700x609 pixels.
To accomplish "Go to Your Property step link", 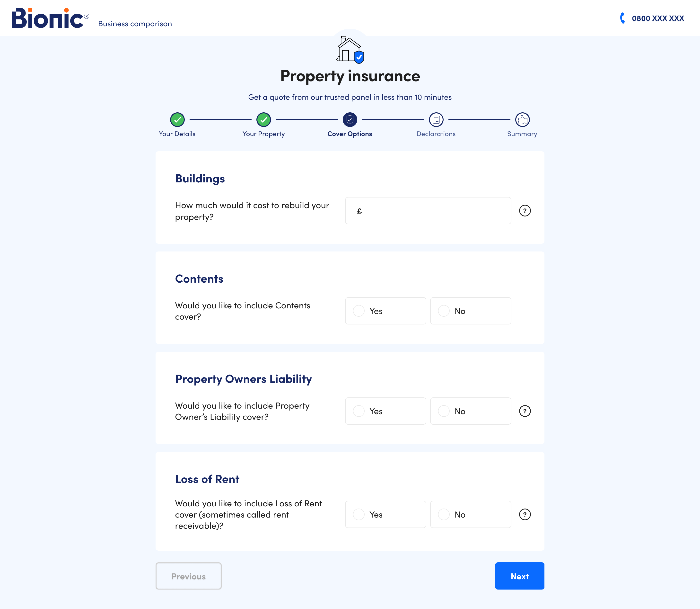I will 263,134.
